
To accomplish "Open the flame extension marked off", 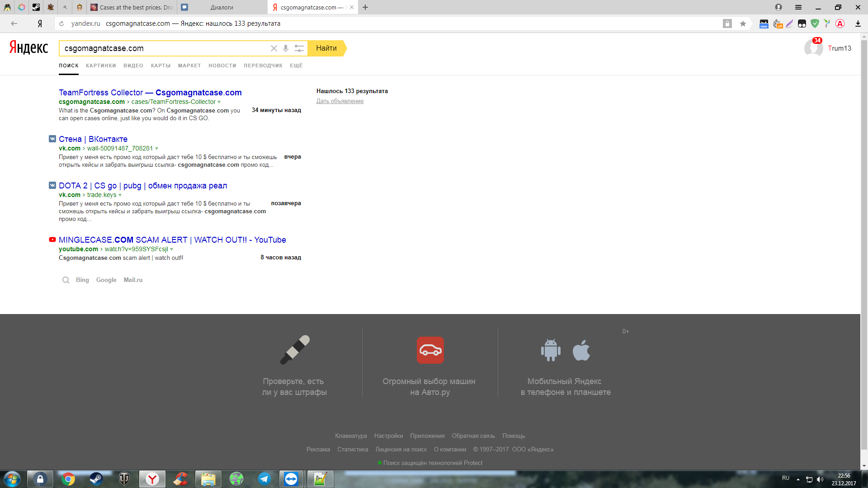I will pyautogui.click(x=778, y=23).
